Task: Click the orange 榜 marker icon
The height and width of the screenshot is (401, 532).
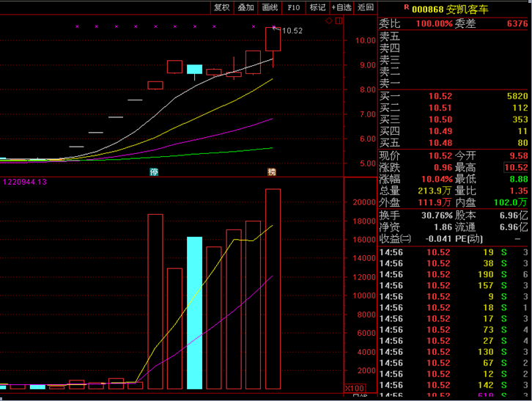Action: coord(272,172)
